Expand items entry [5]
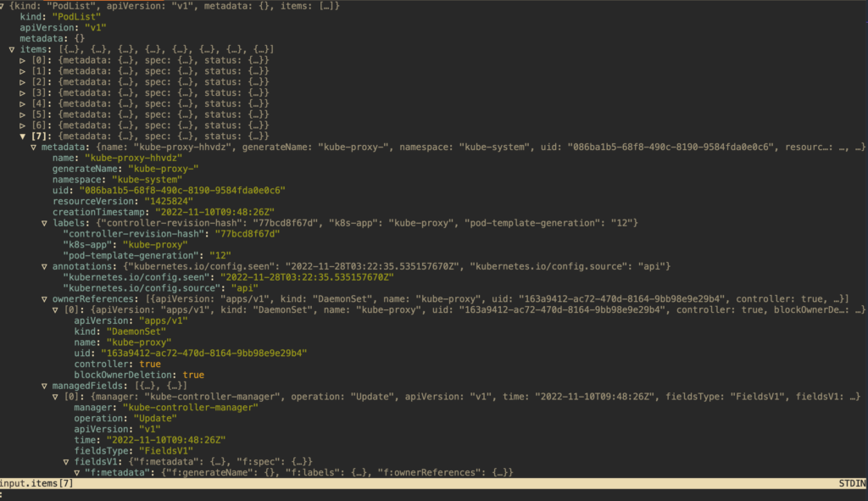The height and width of the screenshot is (501, 868). click(x=23, y=114)
